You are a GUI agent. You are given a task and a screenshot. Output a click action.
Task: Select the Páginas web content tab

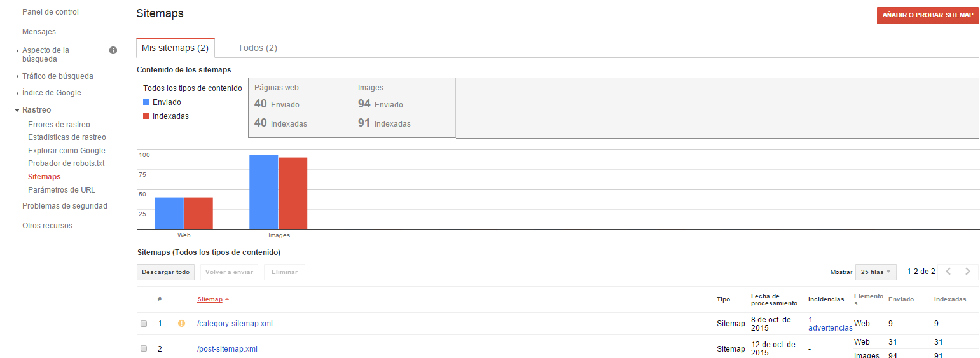[x=300, y=107]
